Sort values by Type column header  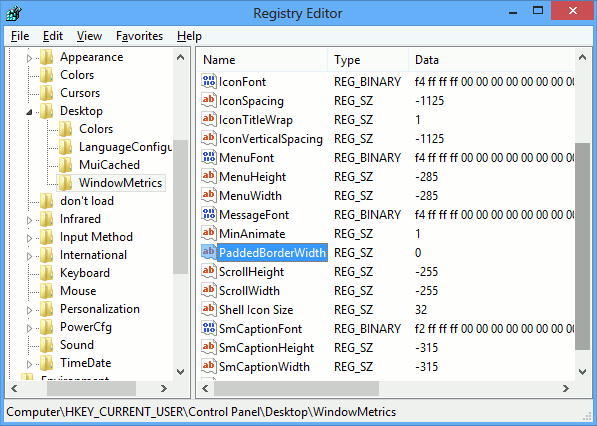[x=368, y=60]
